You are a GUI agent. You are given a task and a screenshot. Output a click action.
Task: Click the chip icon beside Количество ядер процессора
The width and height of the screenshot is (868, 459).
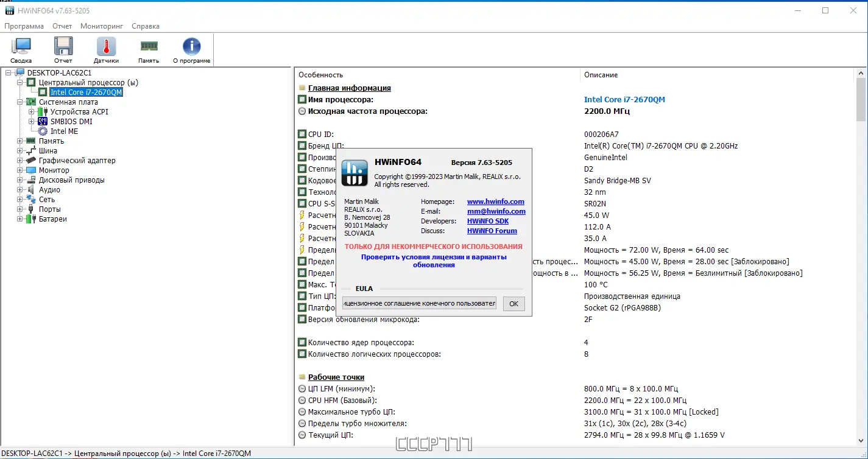point(302,343)
